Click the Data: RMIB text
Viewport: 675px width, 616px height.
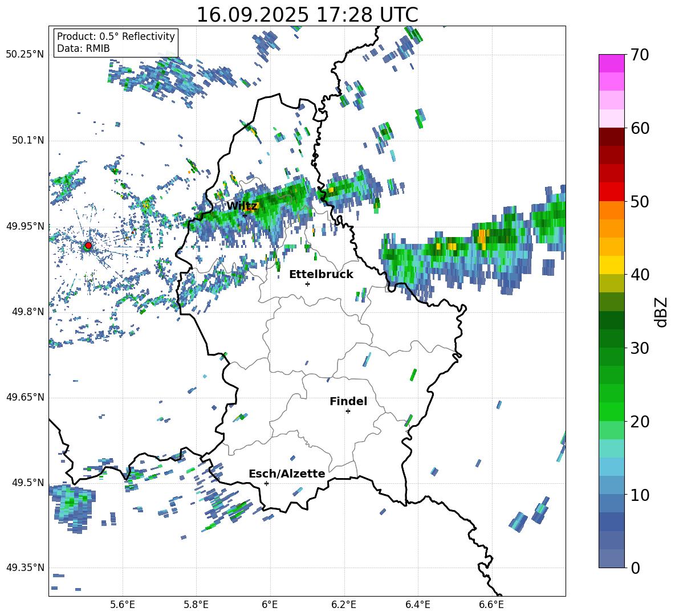(83, 48)
